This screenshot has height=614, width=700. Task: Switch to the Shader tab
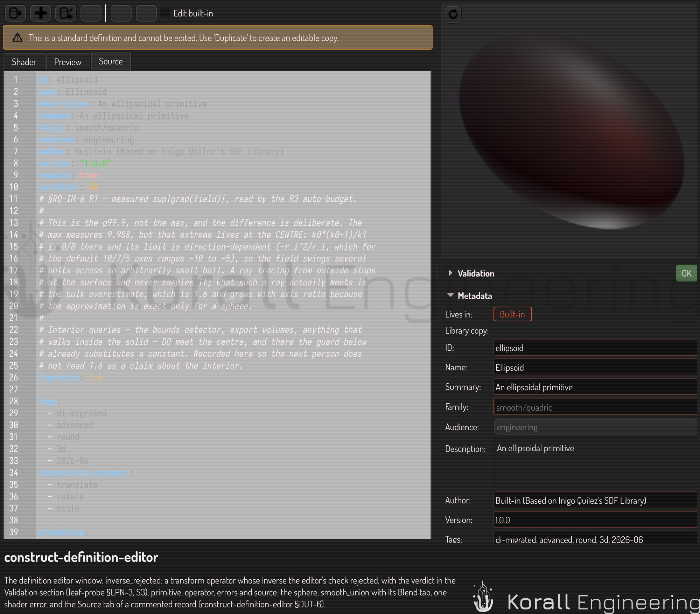(x=24, y=62)
